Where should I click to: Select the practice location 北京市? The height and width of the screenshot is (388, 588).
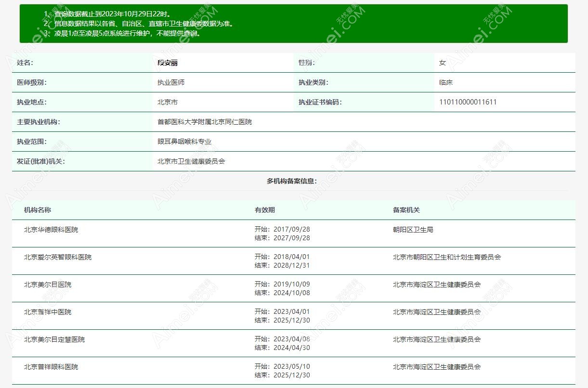[x=168, y=102]
